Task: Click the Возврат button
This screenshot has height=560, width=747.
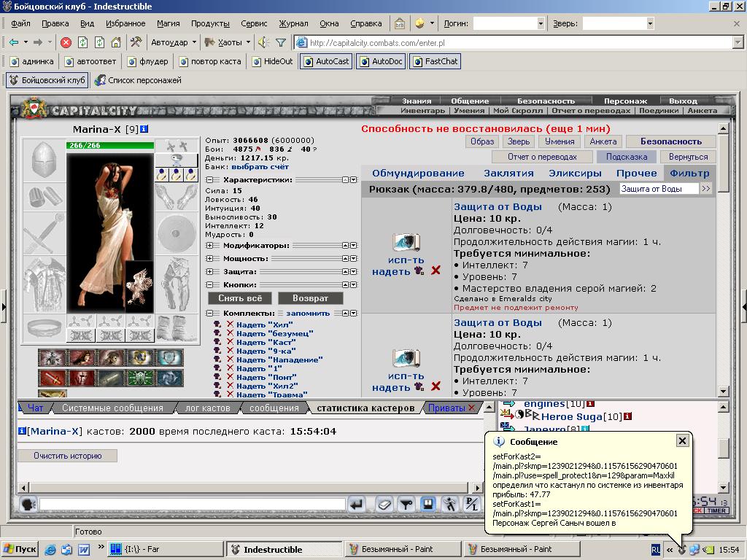Action: click(310, 298)
